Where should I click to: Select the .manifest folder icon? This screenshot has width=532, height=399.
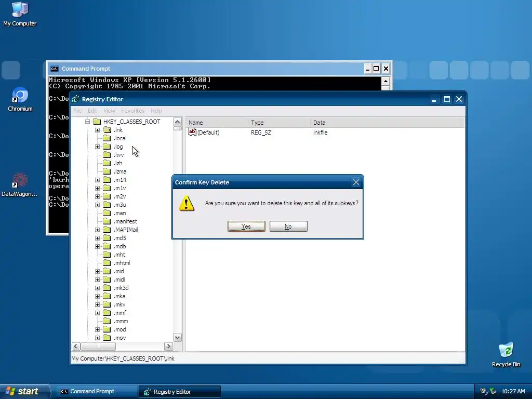107,221
